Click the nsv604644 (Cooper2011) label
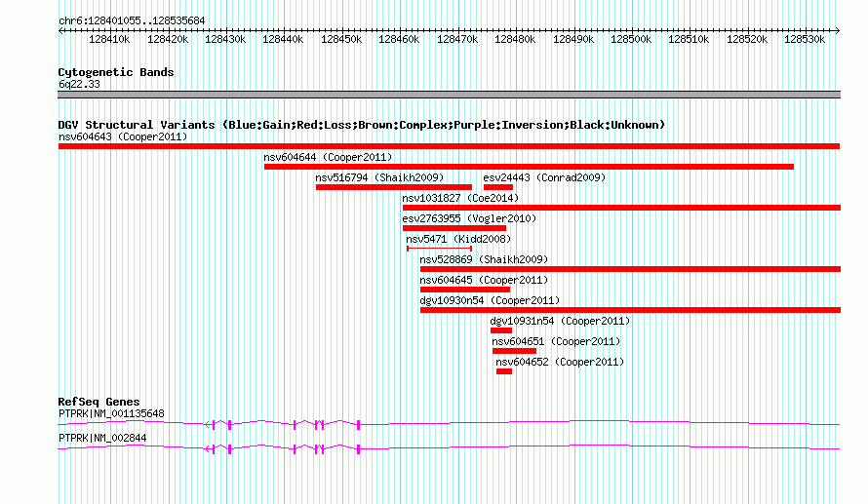 (x=328, y=157)
